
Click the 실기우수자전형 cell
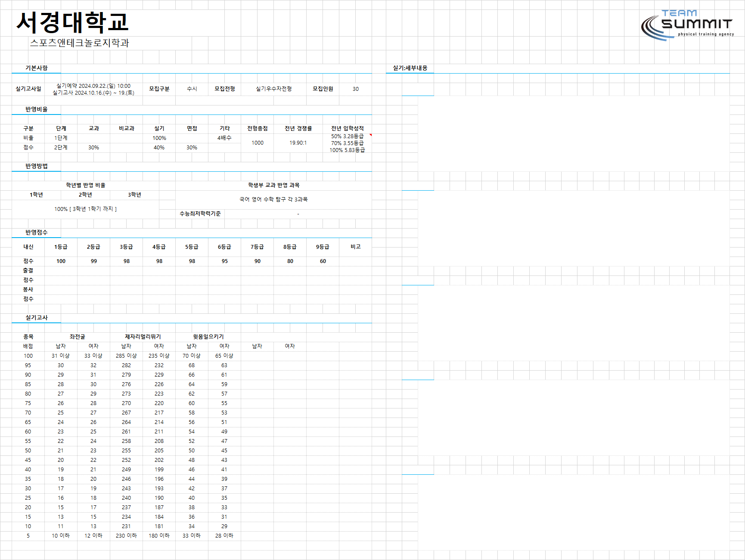[274, 89]
